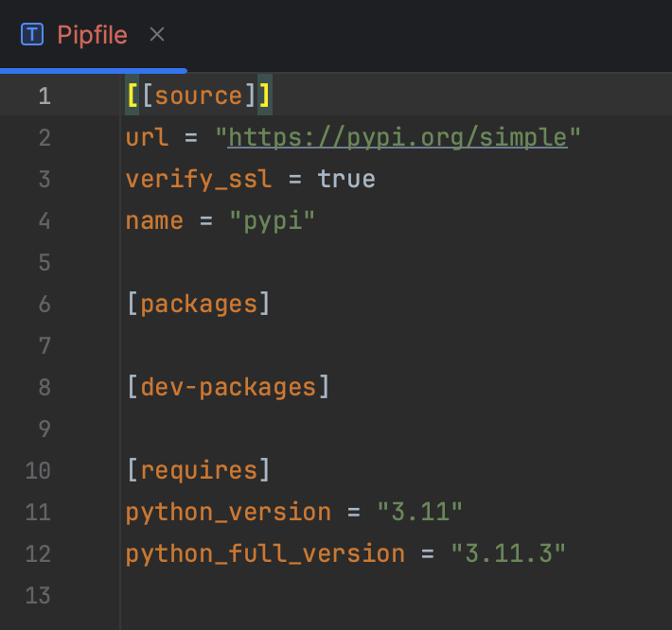Close the Pipfile editor tab
The image size is (672, 630).
click(157, 35)
